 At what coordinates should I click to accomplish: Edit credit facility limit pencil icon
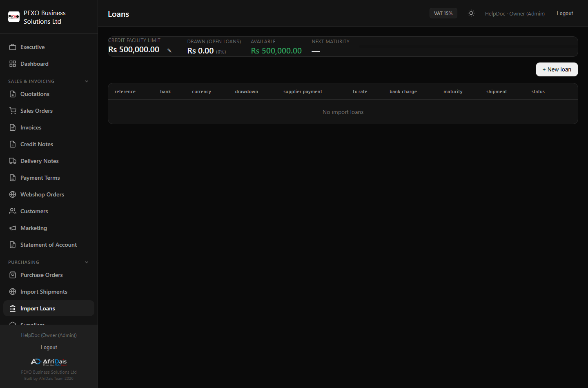(169, 51)
